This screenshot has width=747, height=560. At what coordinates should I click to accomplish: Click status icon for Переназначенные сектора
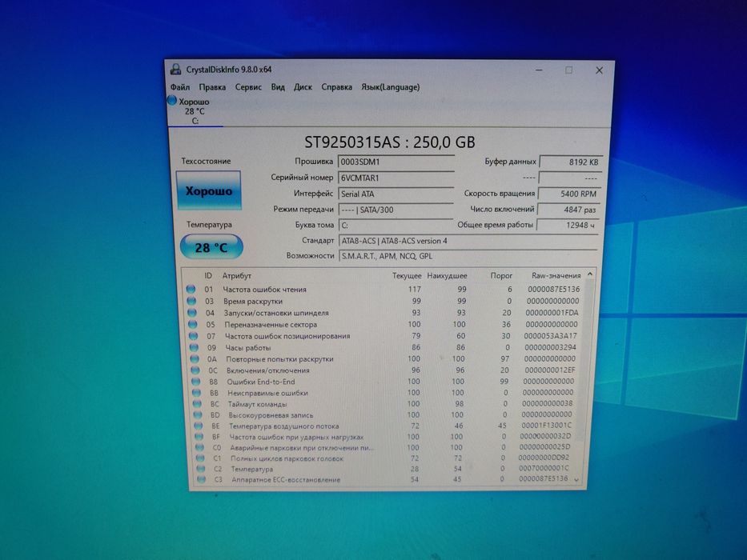[x=192, y=324]
